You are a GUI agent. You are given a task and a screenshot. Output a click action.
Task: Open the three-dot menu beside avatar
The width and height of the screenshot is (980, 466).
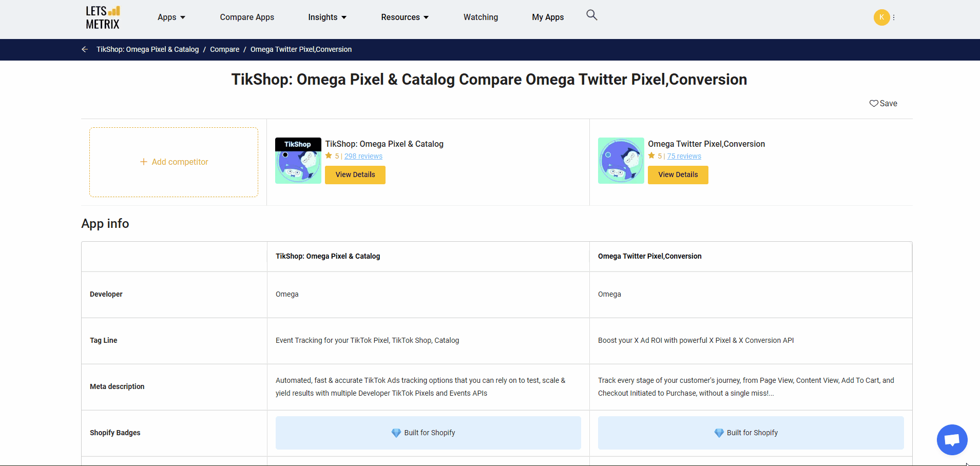894,17
